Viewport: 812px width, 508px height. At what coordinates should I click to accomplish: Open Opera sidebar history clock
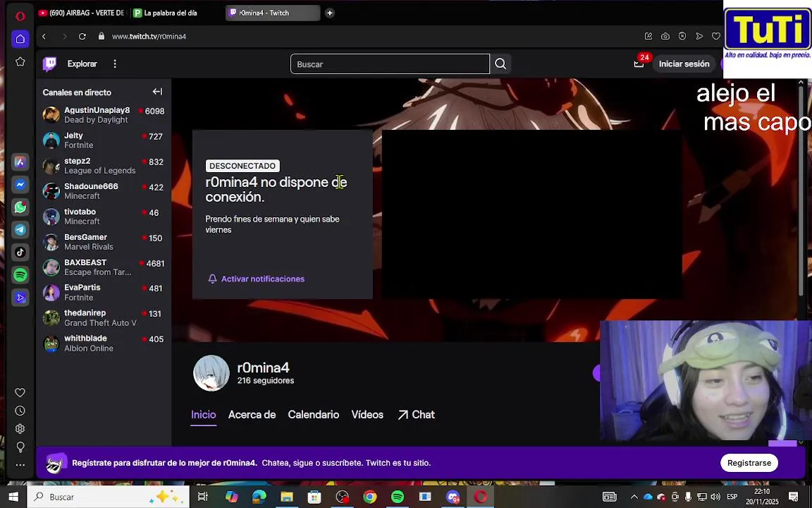(x=20, y=411)
